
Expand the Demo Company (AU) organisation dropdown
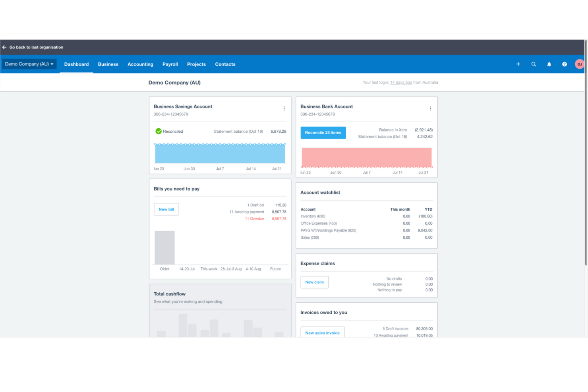click(x=29, y=64)
